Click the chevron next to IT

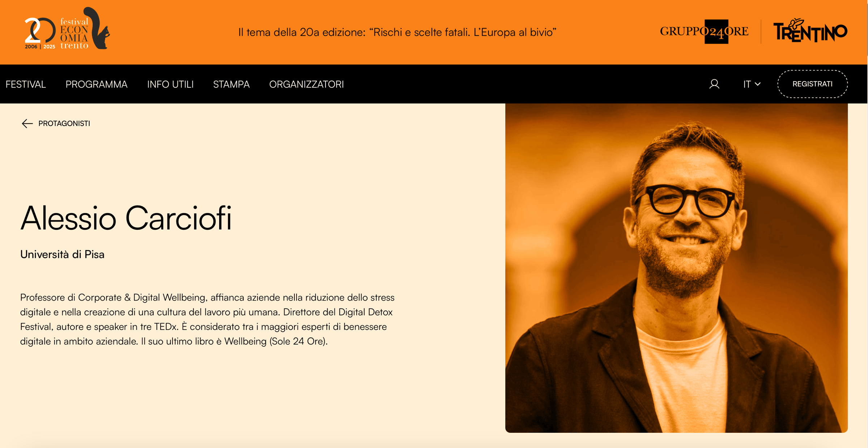click(758, 85)
